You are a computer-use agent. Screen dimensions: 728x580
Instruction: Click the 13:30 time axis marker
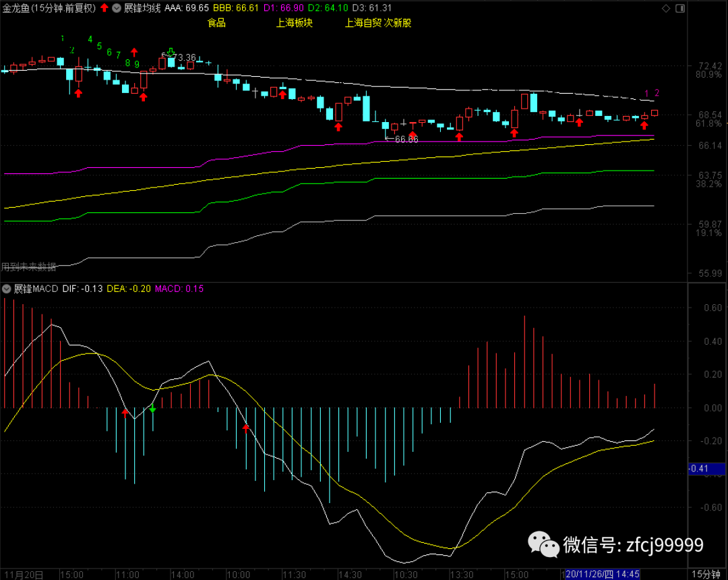point(462,575)
